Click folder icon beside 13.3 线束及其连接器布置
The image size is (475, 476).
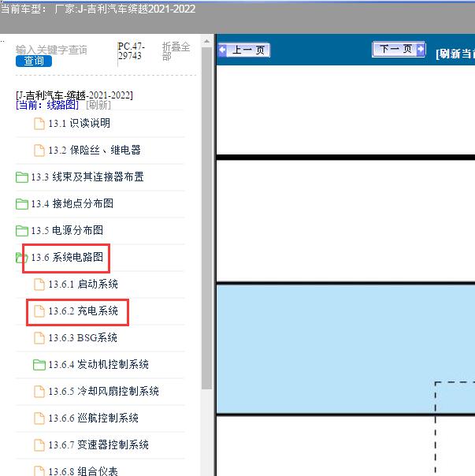[x=22, y=177]
